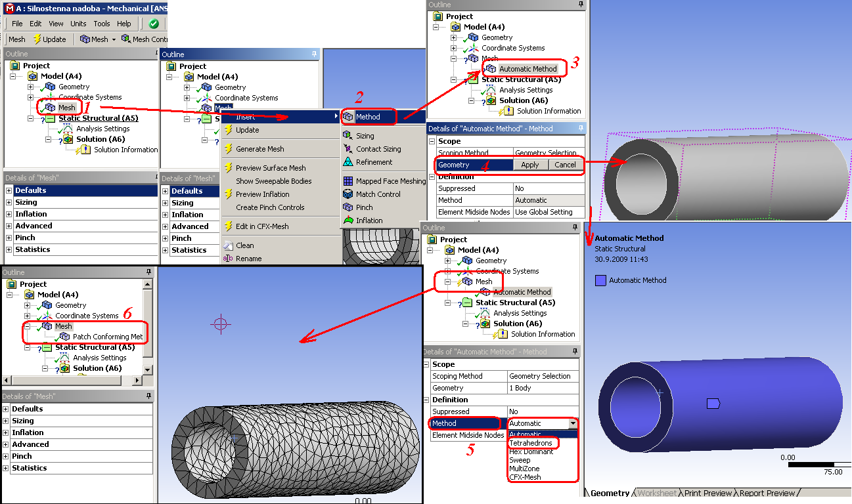Click the Update lightning toolbar button
The width and height of the screenshot is (852, 504).
pyautogui.click(x=49, y=39)
